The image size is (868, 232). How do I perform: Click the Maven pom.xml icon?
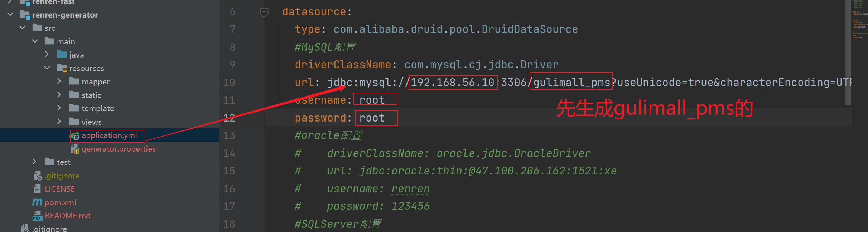[x=37, y=202]
